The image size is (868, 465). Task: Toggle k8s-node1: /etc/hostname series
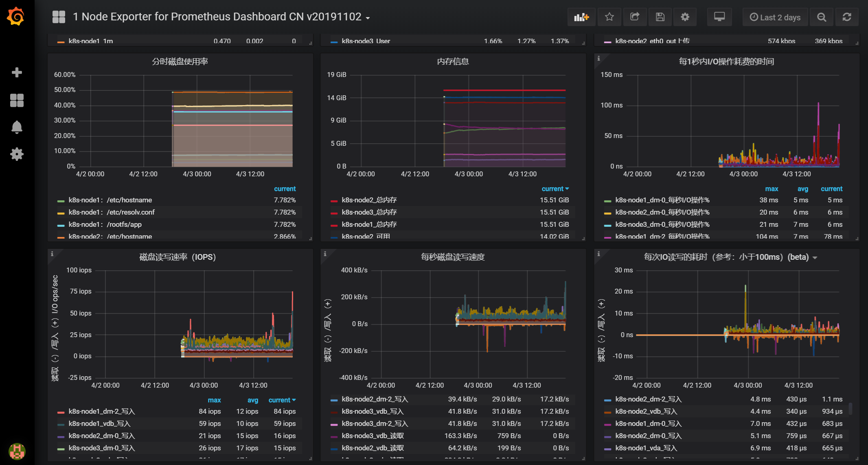coord(110,200)
